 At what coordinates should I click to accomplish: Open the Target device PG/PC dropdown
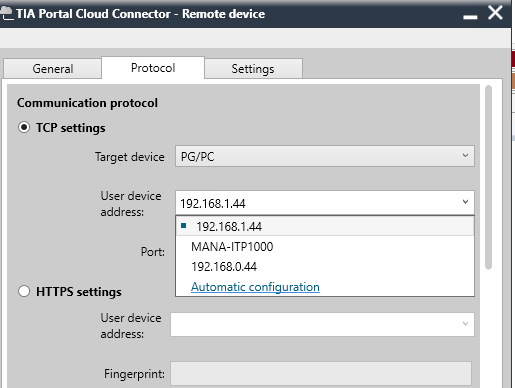pos(325,156)
